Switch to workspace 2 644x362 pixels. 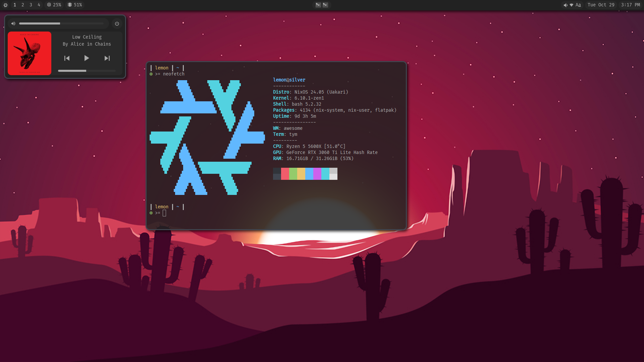[x=23, y=5]
